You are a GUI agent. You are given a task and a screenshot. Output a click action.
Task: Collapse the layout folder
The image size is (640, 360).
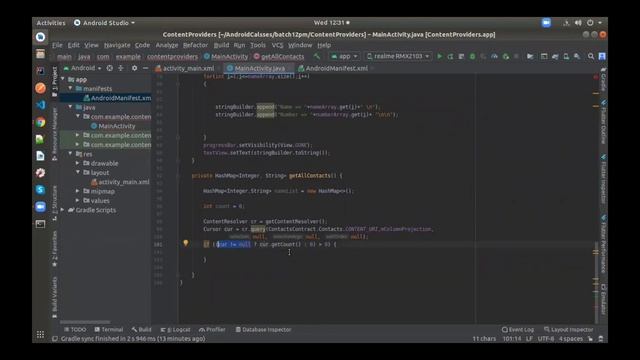(78, 172)
